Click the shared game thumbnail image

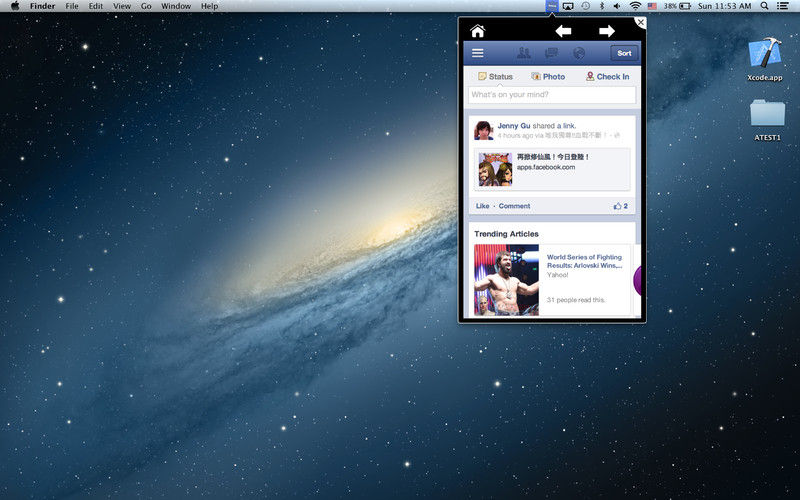pyautogui.click(x=495, y=169)
